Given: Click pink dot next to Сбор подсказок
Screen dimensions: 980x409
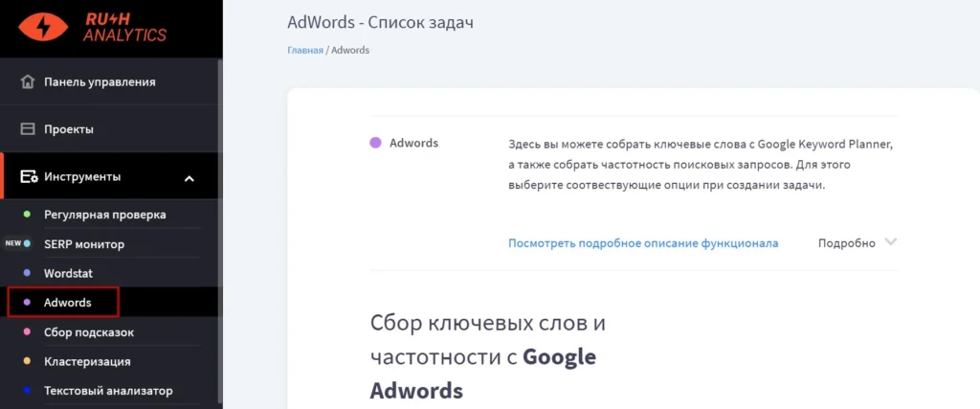Looking at the screenshot, I should click(27, 332).
